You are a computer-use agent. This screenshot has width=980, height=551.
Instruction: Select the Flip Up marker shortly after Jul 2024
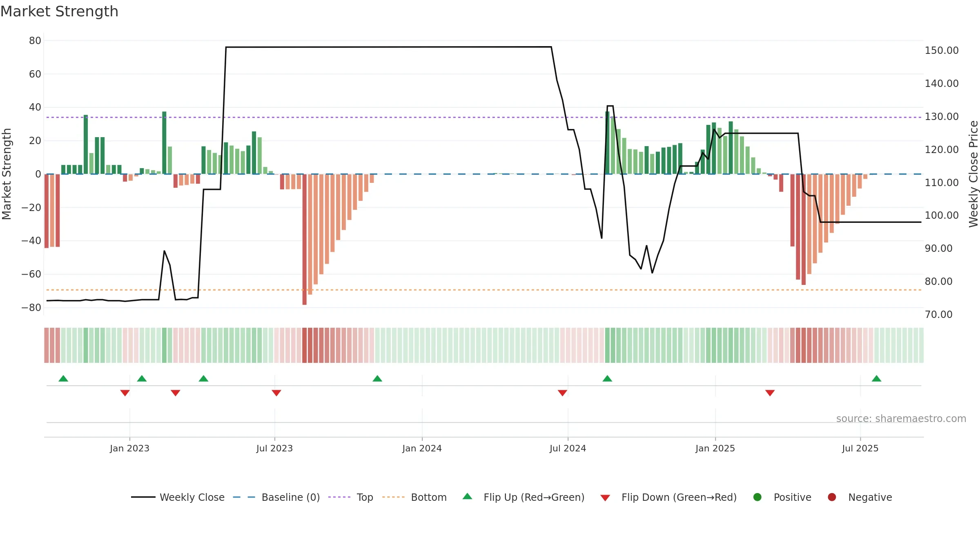[x=607, y=378]
